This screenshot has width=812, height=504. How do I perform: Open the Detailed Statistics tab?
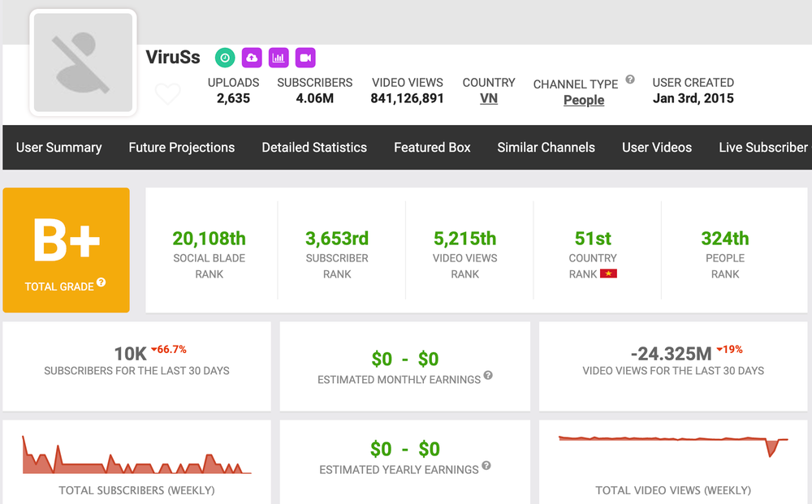(x=314, y=148)
